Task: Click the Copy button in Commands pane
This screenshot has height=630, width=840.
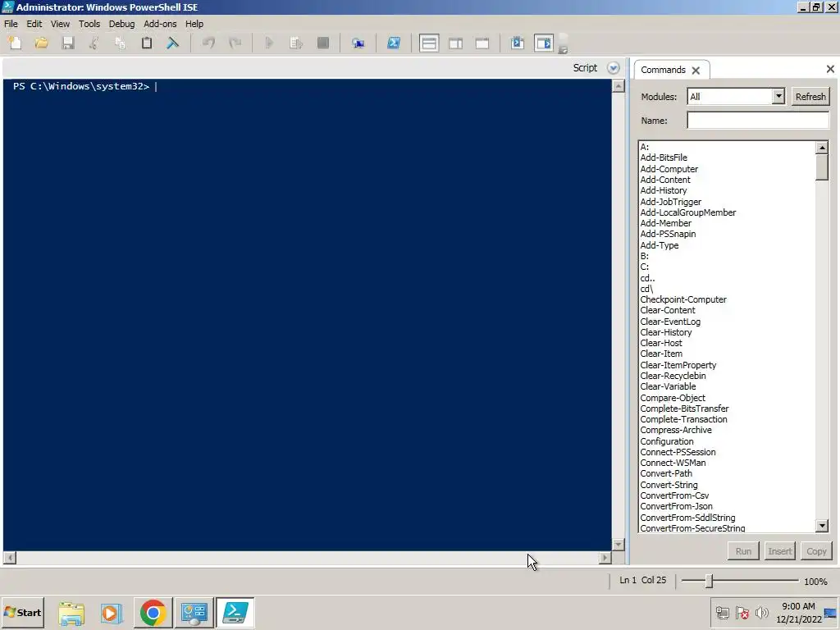Action: point(816,550)
